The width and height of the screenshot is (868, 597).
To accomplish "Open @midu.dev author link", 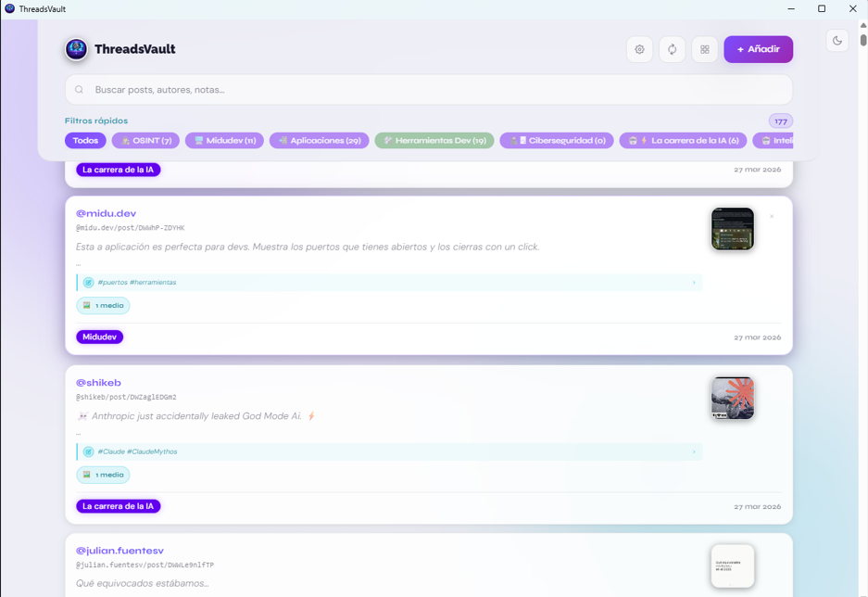I will (106, 213).
